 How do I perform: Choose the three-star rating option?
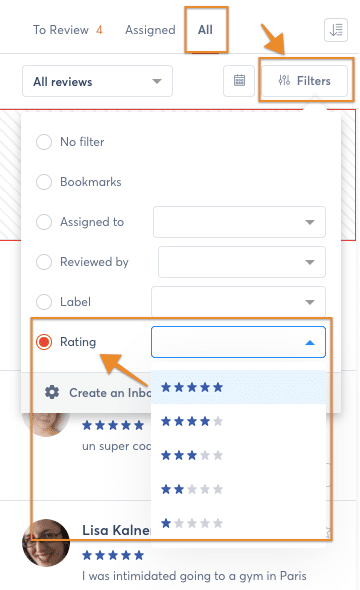238,455
